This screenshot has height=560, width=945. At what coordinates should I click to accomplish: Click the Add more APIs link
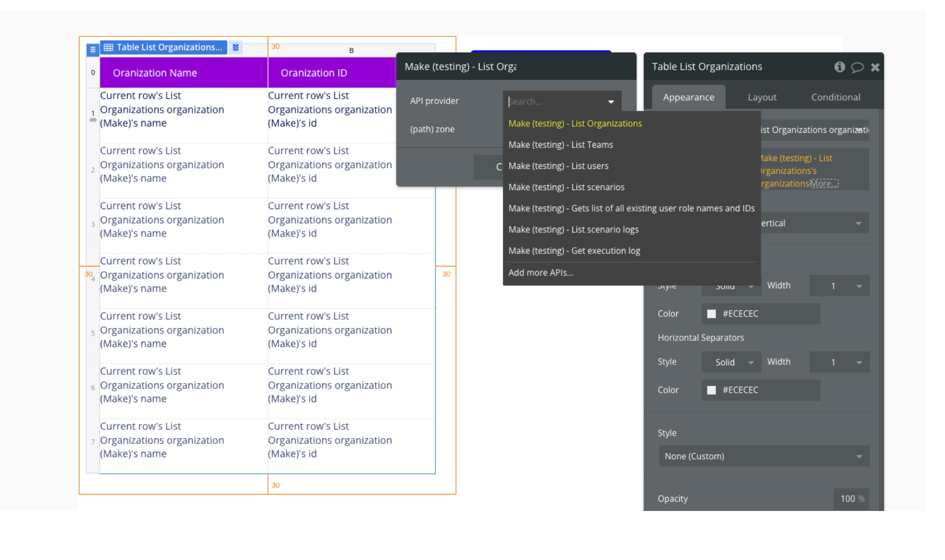541,272
